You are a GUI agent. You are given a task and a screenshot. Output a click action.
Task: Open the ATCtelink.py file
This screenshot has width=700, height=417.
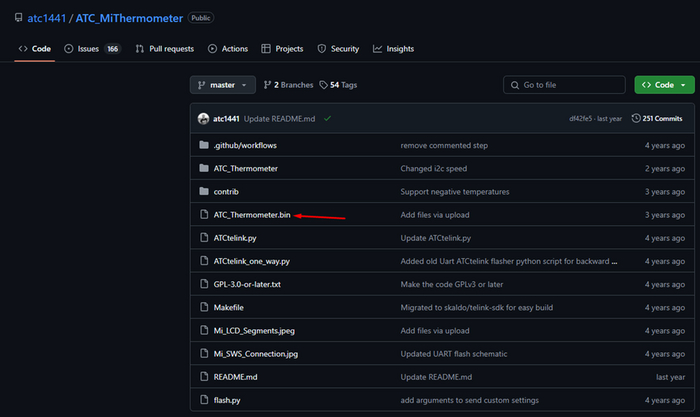pos(235,238)
